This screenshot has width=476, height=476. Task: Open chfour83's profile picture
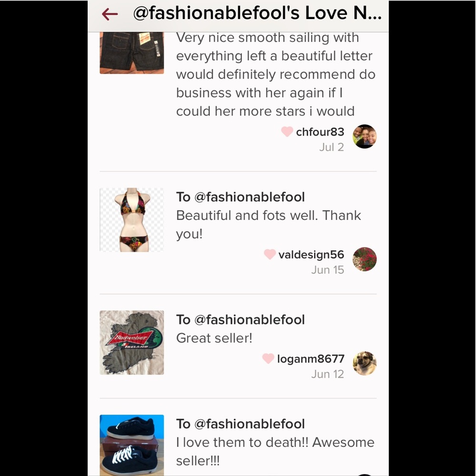click(364, 136)
